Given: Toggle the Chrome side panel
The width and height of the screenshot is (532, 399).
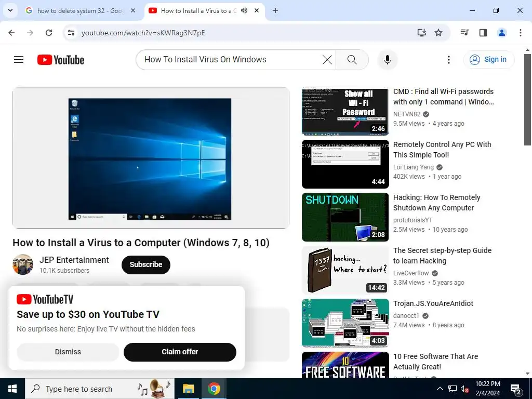Looking at the screenshot, I should tap(483, 33).
